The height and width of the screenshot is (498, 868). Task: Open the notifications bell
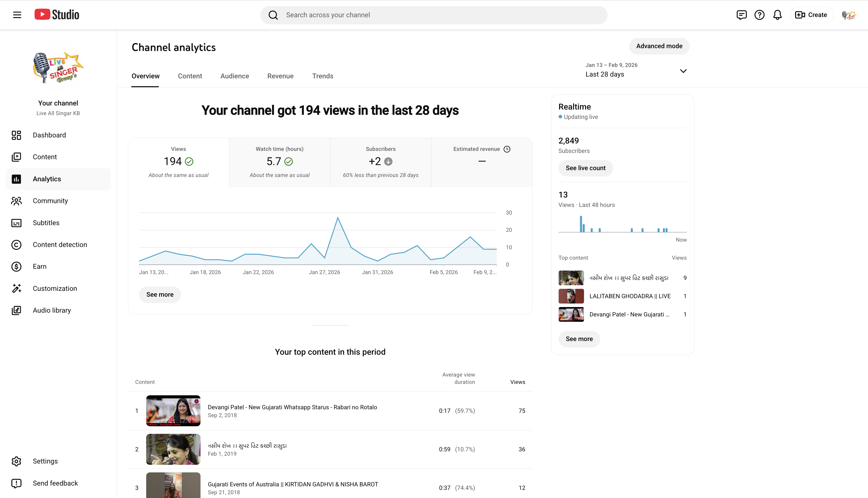tap(777, 15)
